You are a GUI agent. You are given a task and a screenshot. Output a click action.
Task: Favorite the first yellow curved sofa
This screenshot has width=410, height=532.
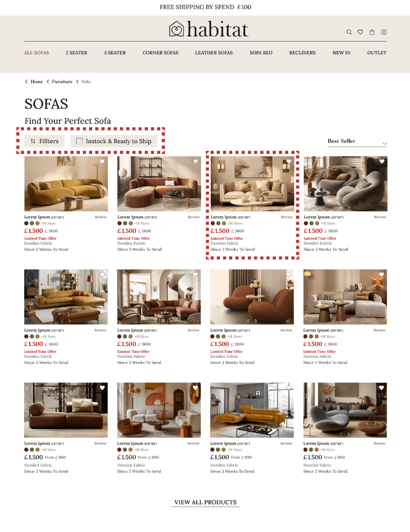102,161
